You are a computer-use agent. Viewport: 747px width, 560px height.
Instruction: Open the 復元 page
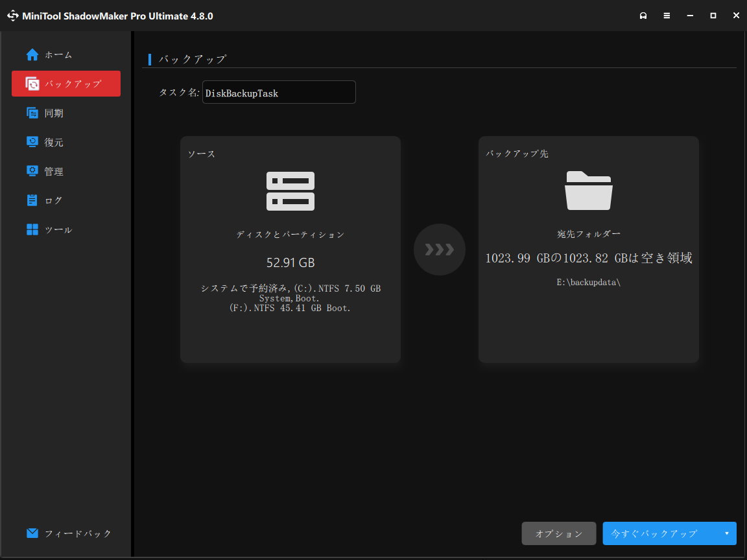click(x=54, y=142)
